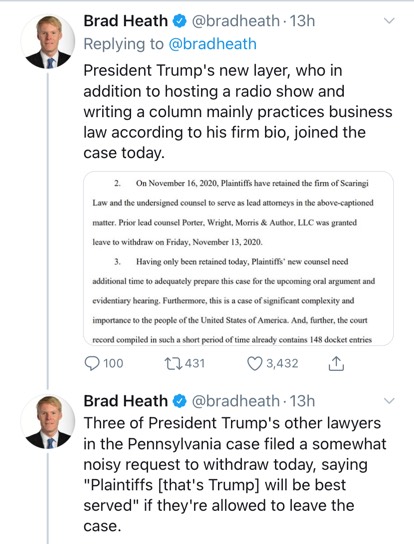Click the reply icon with 100 replies
Screen dimensions: 414x544
point(92,363)
